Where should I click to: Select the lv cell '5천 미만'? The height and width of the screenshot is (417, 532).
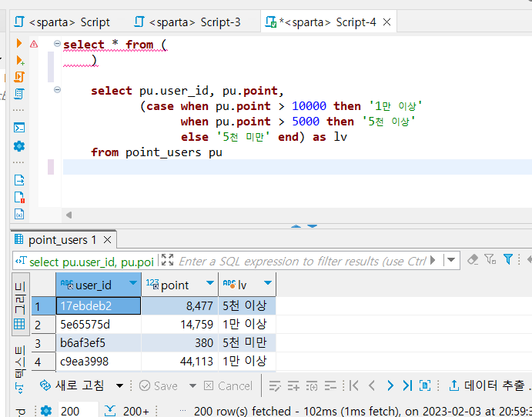coord(247,342)
